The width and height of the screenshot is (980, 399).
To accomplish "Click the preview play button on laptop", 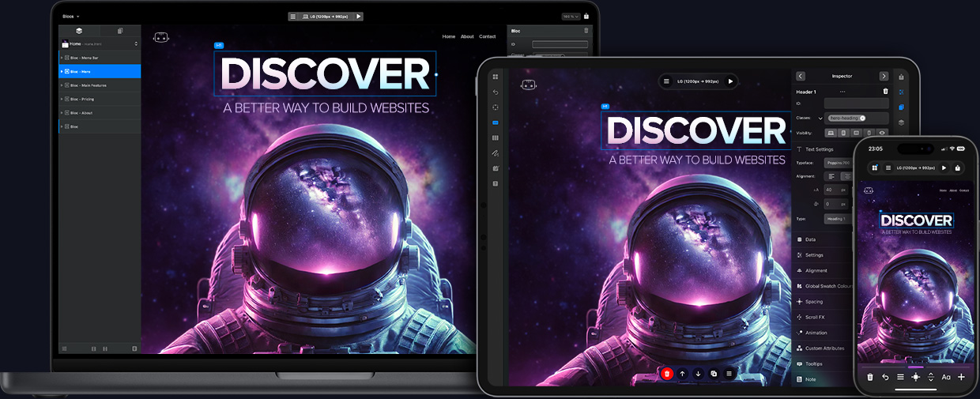I will click(x=357, y=16).
